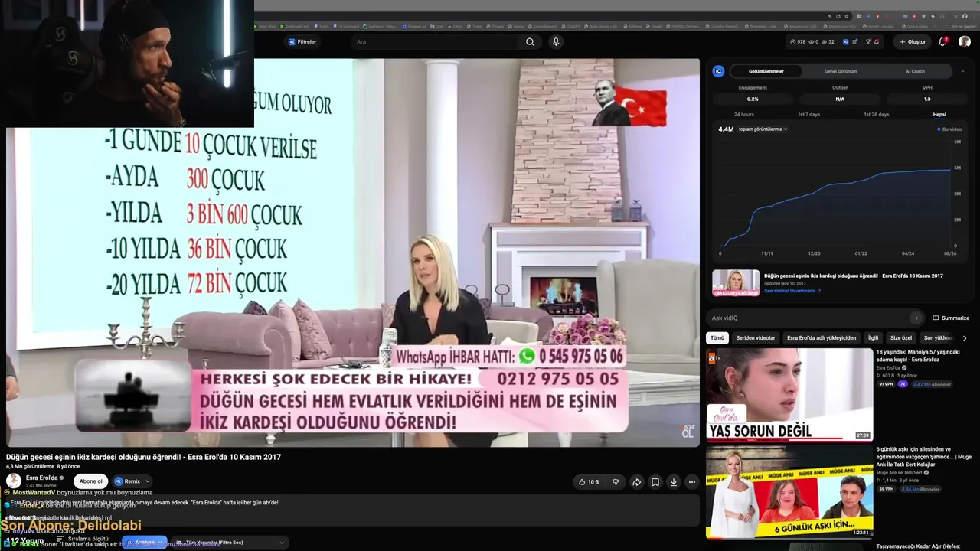Open the AI Coach tab
The height and width of the screenshot is (551, 980).
pos(915,71)
